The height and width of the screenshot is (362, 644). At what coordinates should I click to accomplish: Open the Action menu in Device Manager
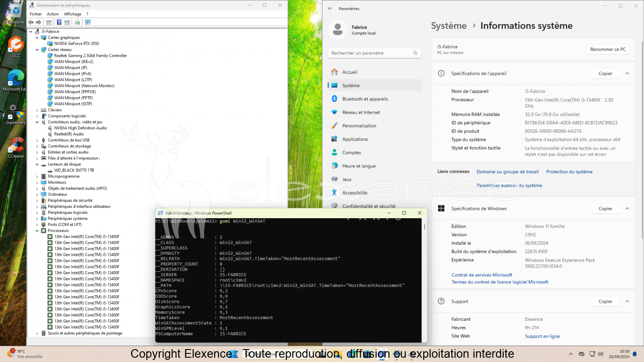click(x=53, y=14)
